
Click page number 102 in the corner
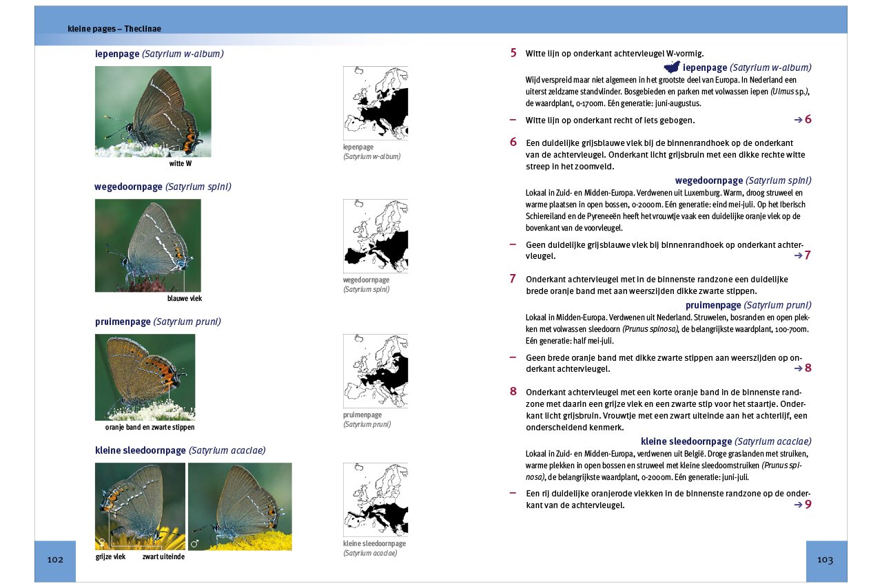55,560
